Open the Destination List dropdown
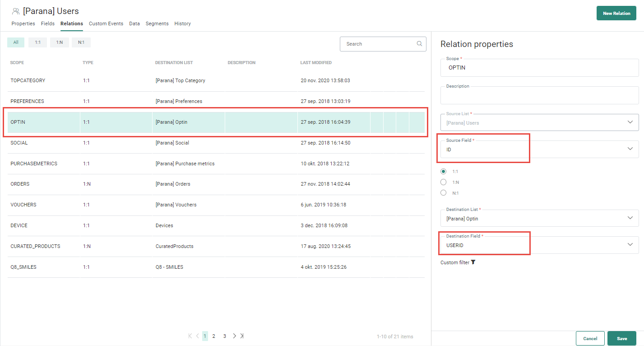 630,218
